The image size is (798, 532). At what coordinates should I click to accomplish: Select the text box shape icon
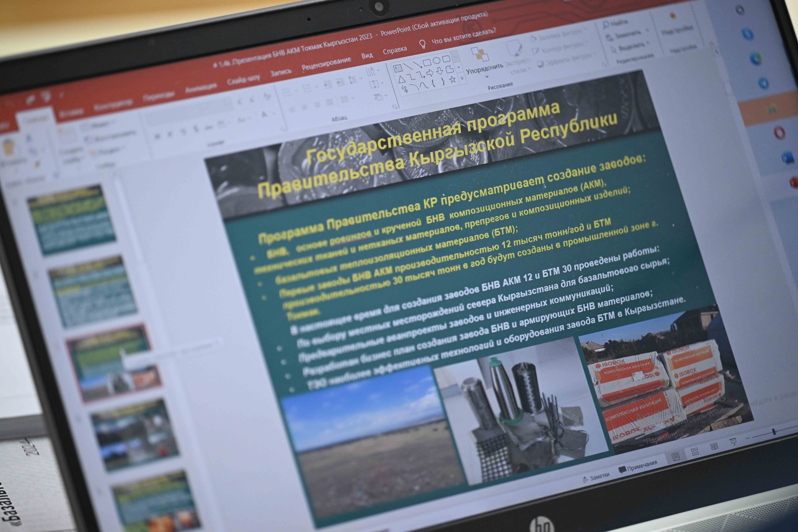point(398,68)
